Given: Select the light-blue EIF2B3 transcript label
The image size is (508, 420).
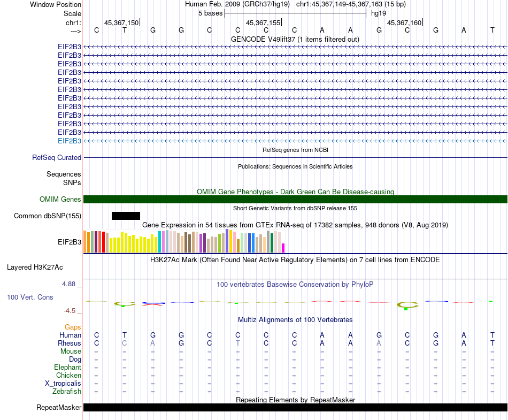Looking at the screenshot, I should pos(70,141).
